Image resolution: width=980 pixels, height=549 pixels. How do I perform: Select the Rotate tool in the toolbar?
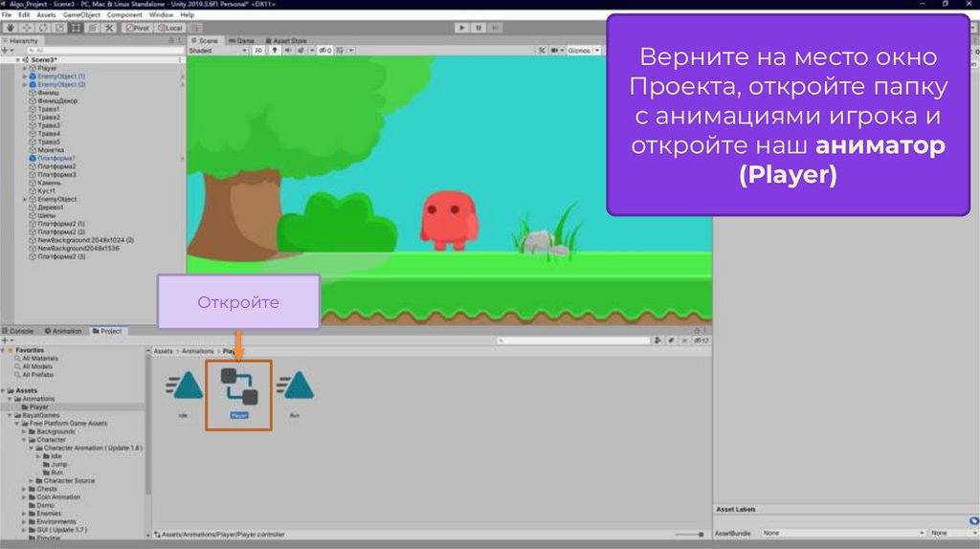[43, 28]
